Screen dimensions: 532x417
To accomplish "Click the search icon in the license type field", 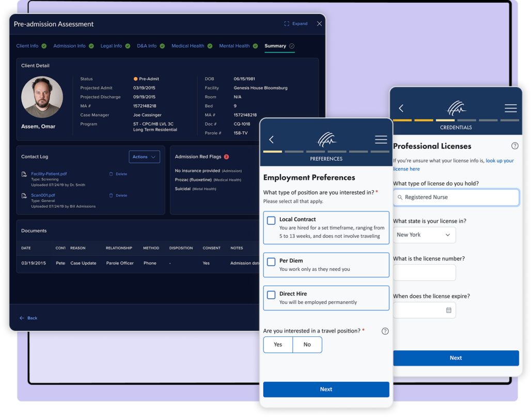I will pos(400,197).
